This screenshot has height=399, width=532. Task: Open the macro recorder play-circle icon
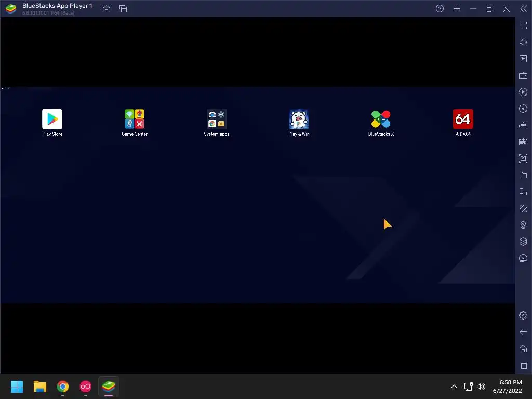tap(523, 92)
